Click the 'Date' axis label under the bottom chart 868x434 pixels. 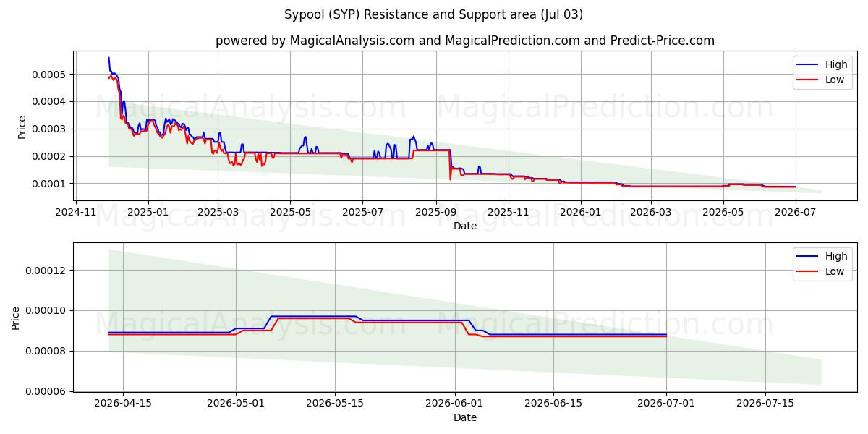pos(464,417)
